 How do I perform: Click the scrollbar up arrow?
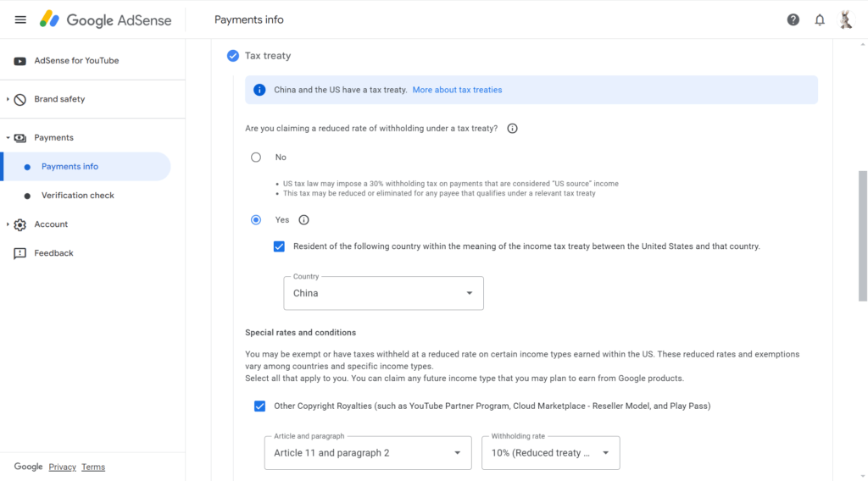(862, 44)
